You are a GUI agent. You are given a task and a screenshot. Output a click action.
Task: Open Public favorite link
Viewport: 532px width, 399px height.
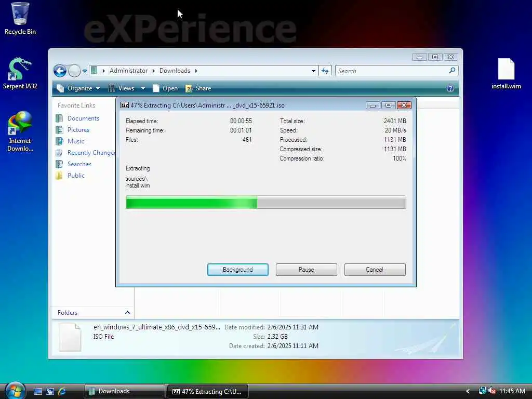76,176
